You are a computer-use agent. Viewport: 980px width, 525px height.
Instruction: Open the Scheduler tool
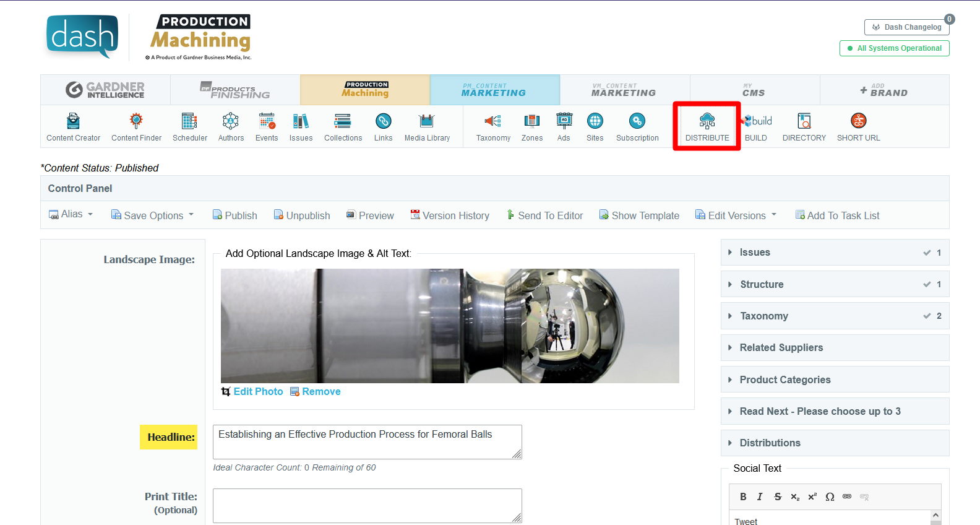[x=189, y=127]
